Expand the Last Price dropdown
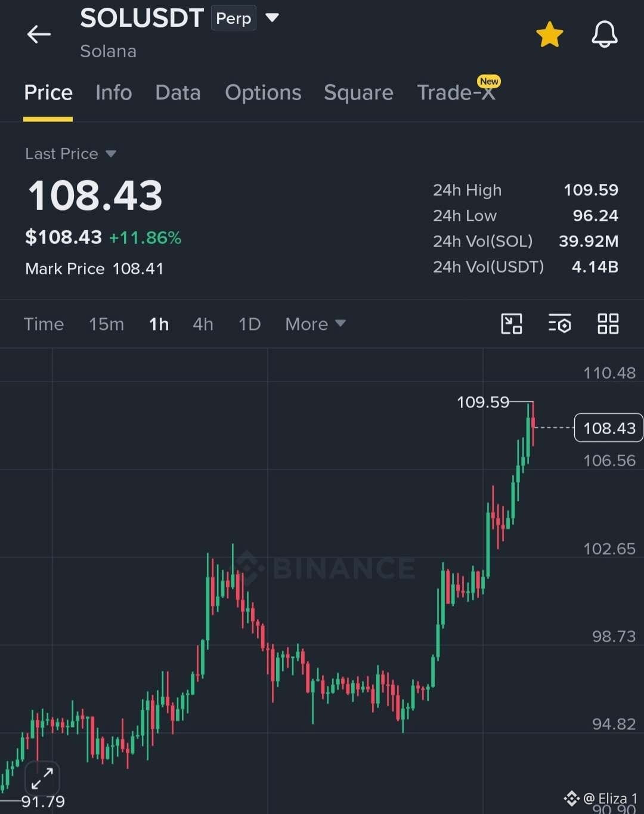The width and height of the screenshot is (644, 814). coord(70,154)
